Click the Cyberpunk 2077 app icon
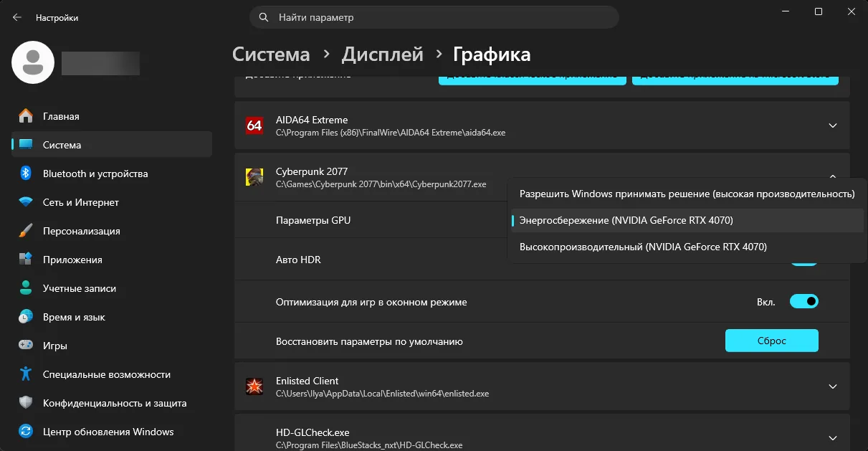Viewport: 868px width, 451px height. click(254, 177)
